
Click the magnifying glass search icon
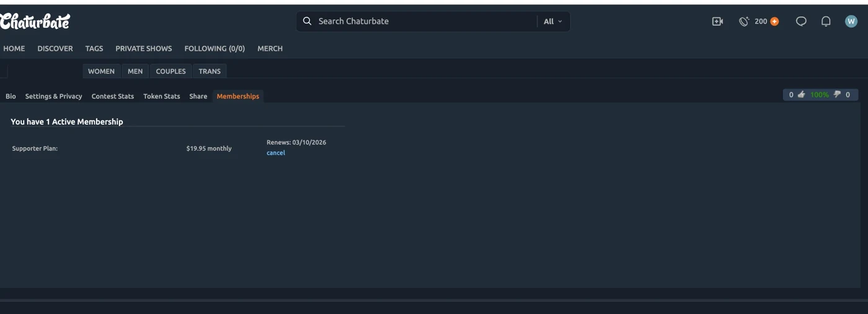pos(307,21)
